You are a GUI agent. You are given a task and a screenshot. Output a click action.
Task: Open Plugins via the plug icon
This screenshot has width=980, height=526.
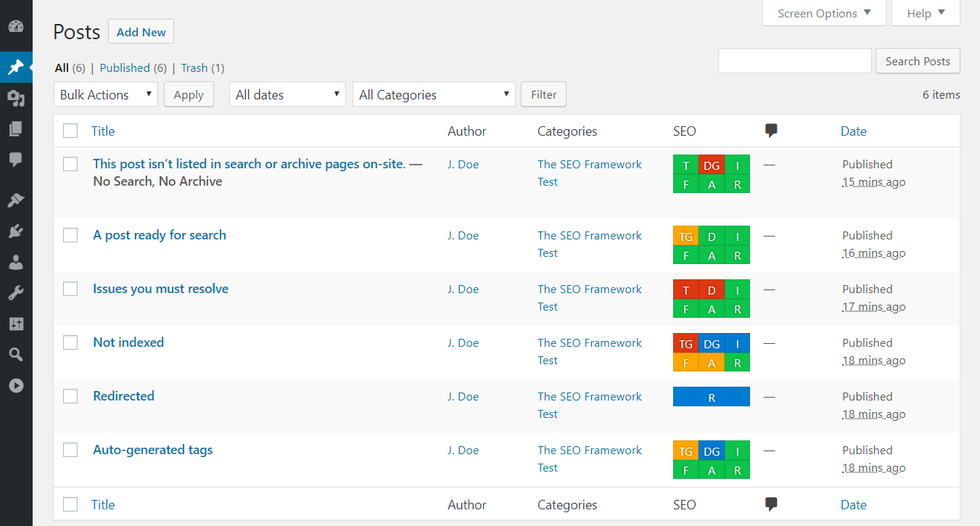pyautogui.click(x=16, y=231)
